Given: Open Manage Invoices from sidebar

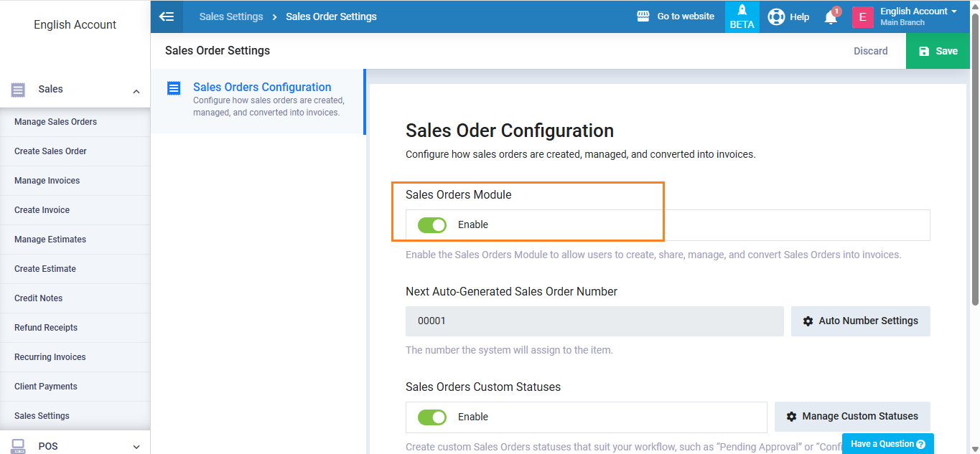Looking at the screenshot, I should pyautogui.click(x=47, y=181).
